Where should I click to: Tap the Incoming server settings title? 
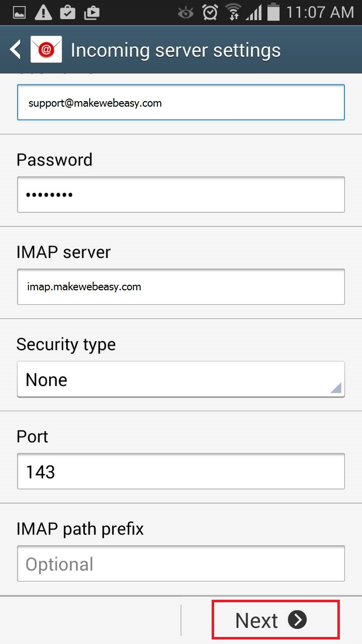pyautogui.click(x=175, y=50)
